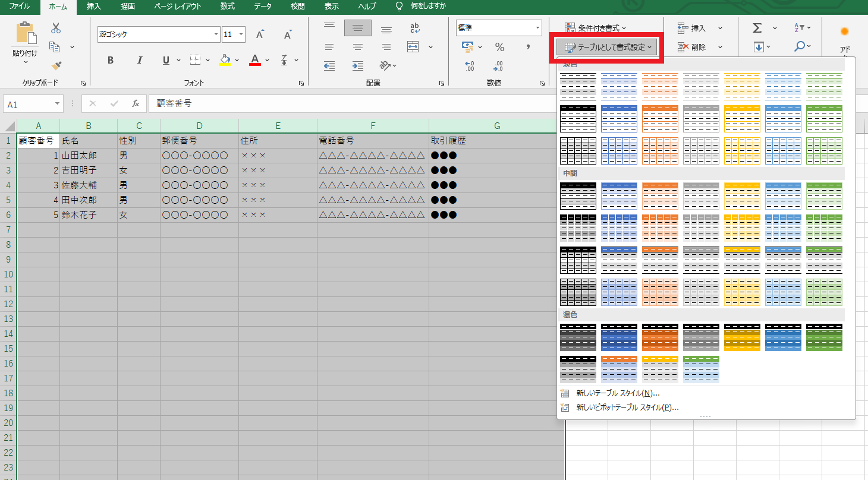Image resolution: width=868 pixels, height=480 pixels.
Task: Open the Name Box dropdown arrow
Action: [58, 104]
